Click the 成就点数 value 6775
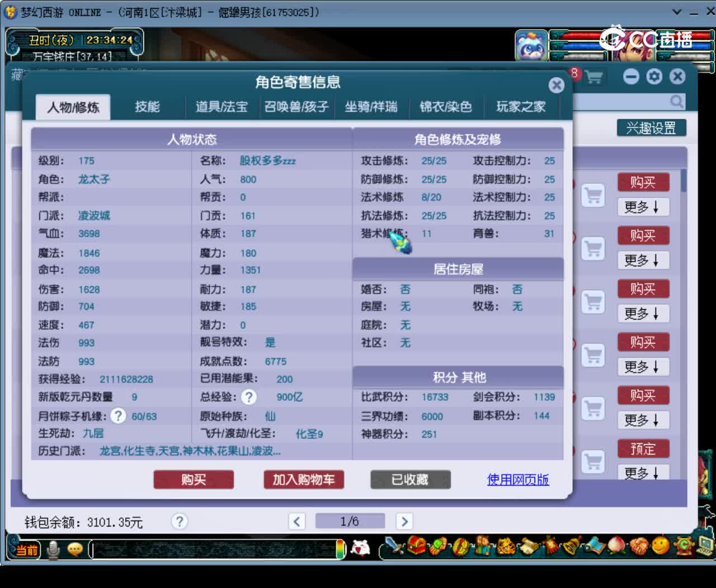Viewport: 716px width, 588px height. tap(276, 362)
